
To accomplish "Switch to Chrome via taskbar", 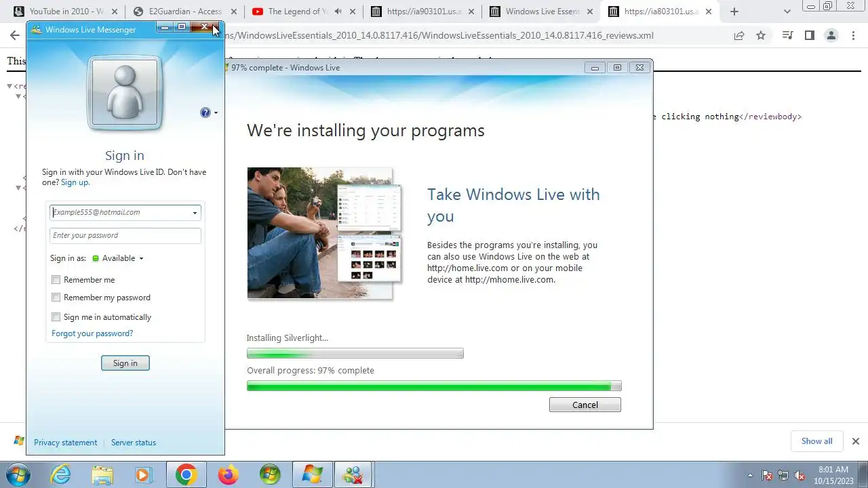I will point(186,474).
